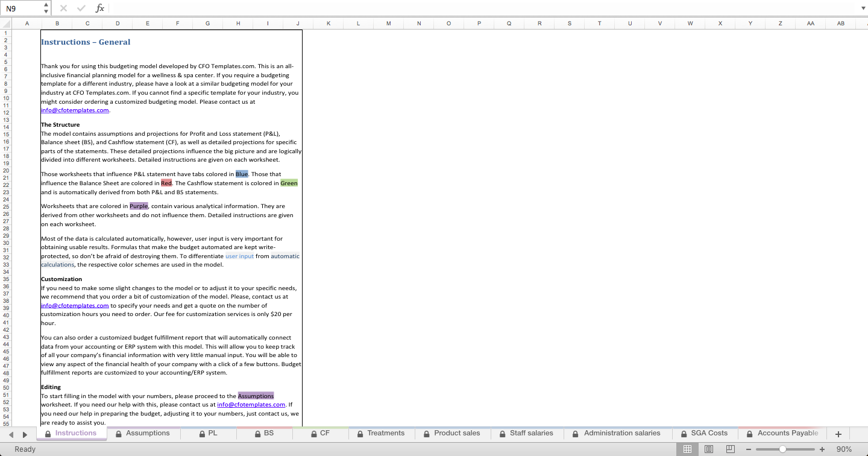Screen dimensions: 868x456
Task: Open the PL sheet tab
Action: (208, 433)
